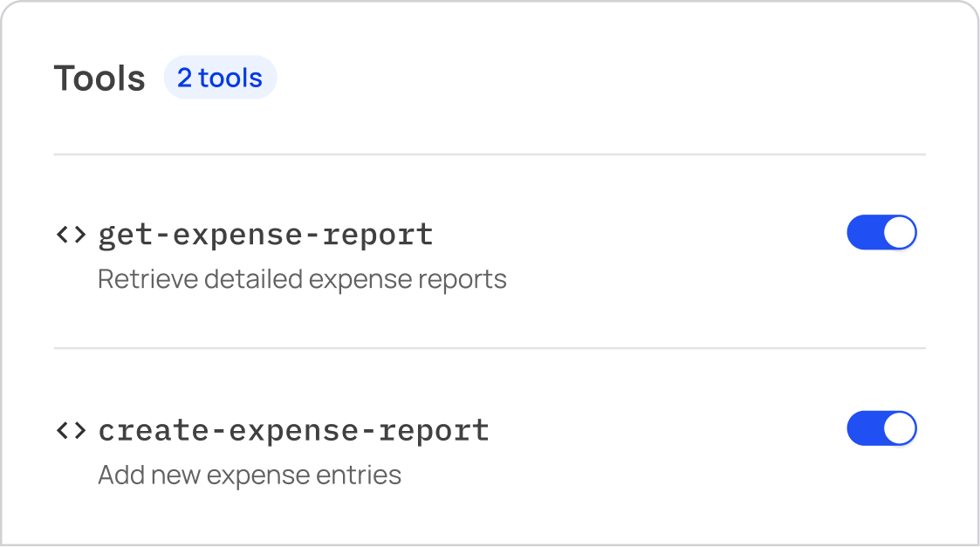Disable the get-expense-report tool toggle
980x547 pixels.
point(881,233)
